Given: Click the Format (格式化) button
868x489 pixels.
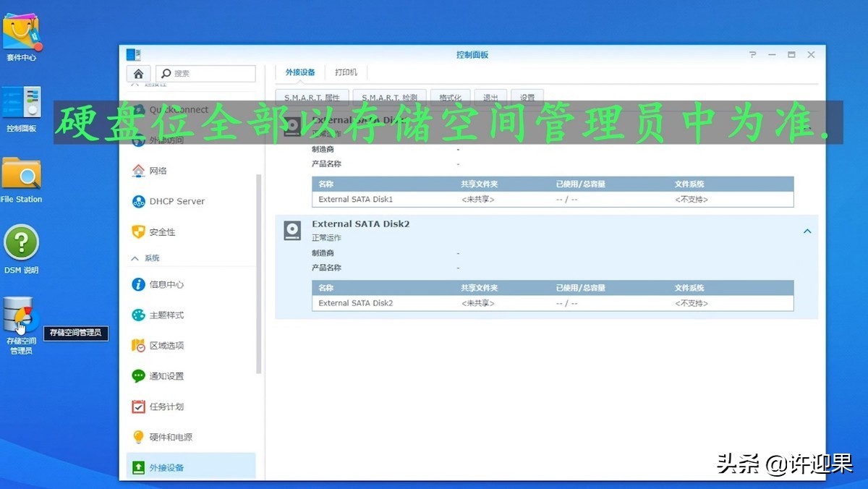Looking at the screenshot, I should [450, 98].
